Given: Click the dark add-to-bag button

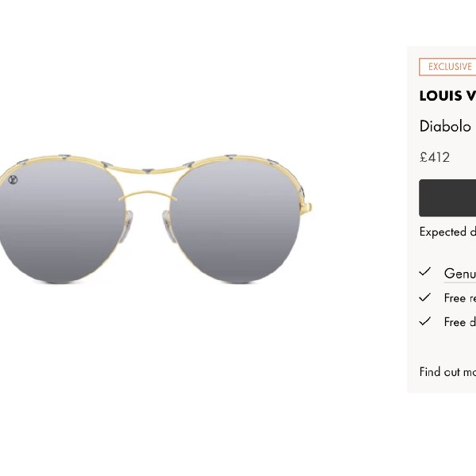Looking at the screenshot, I should pos(447,198).
